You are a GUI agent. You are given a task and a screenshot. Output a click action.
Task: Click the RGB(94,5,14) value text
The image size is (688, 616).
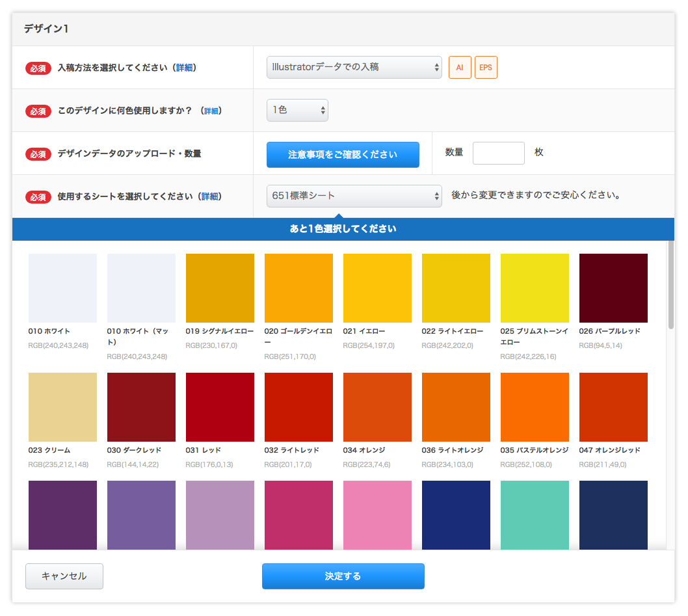[601, 345]
